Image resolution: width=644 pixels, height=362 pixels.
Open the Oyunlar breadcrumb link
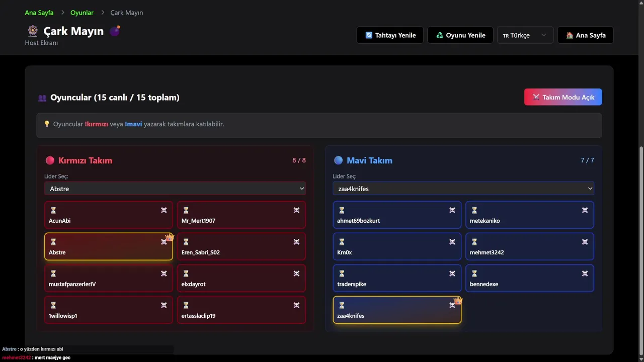[82, 13]
